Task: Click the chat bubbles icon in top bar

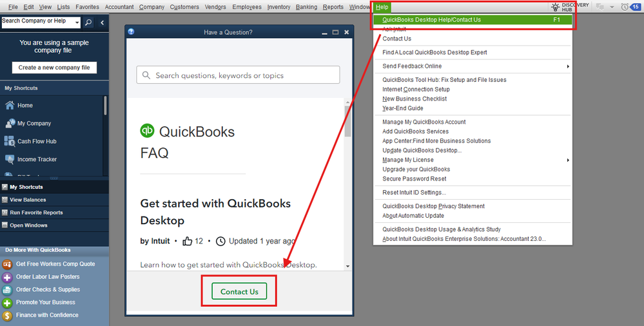Action: (600, 7)
